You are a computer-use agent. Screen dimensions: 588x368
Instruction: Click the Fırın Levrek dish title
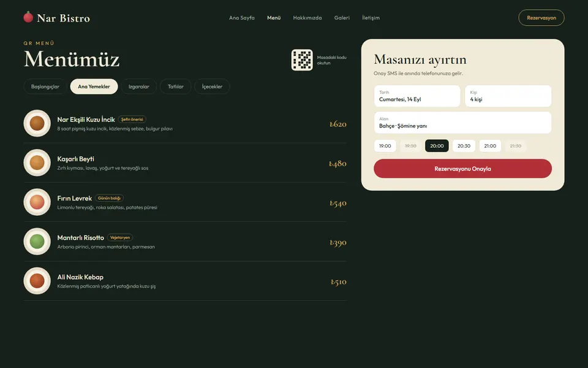tap(74, 198)
